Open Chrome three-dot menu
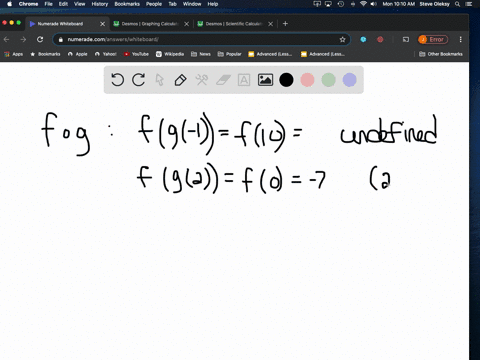This screenshot has width=480, height=360. click(x=461, y=39)
